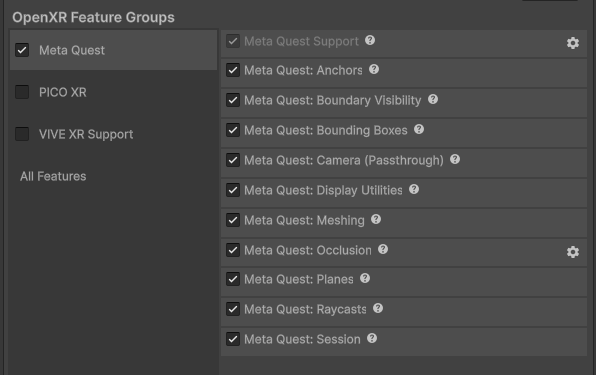Click the Meta Quest: Session label
This screenshot has width=596, height=375.
[x=302, y=339]
